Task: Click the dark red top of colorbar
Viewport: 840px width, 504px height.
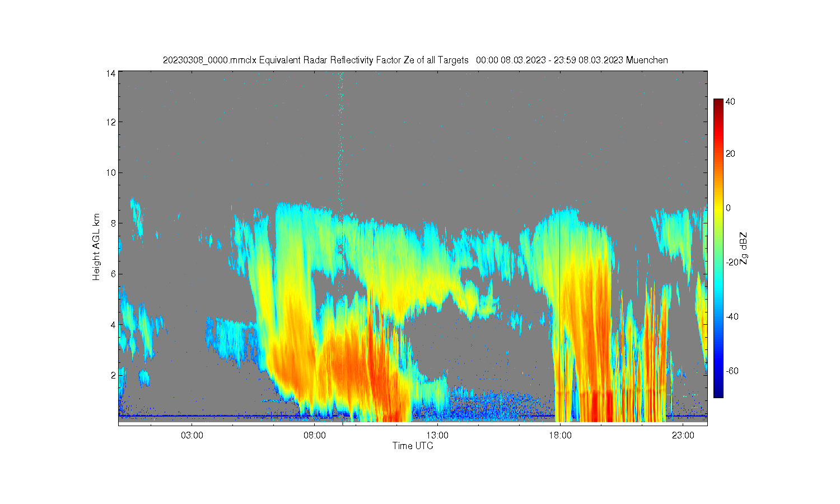Action: 718,102
